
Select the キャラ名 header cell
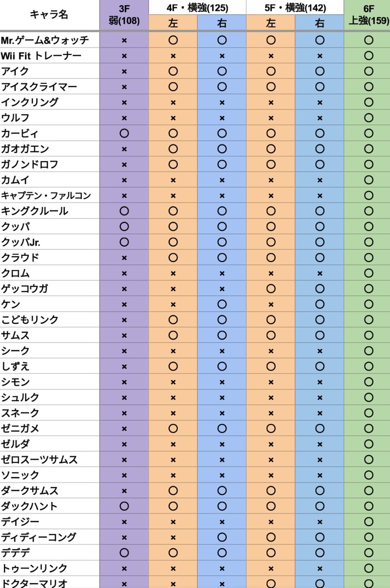(x=49, y=15)
